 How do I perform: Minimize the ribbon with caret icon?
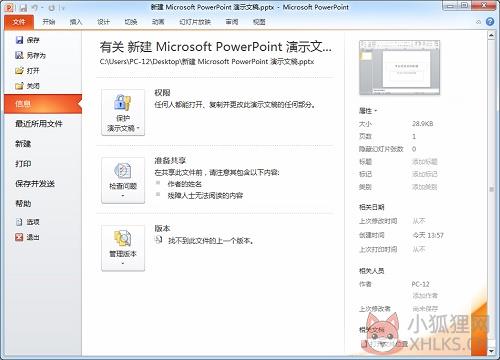478,22
